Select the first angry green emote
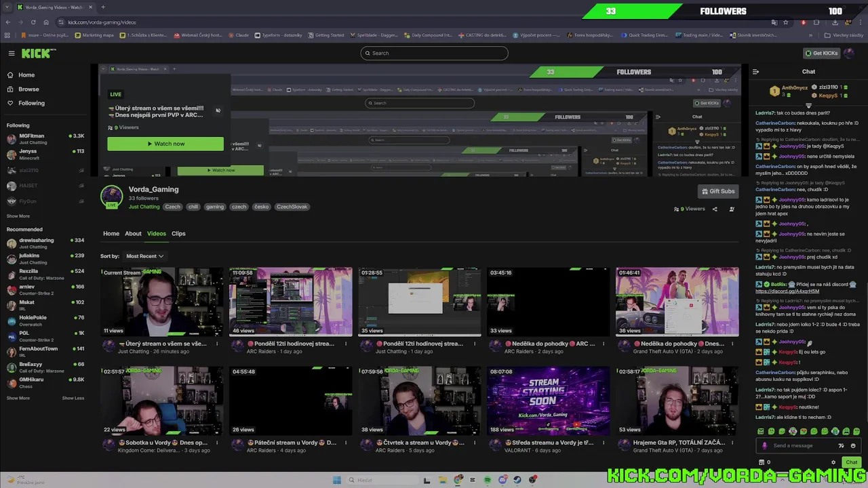 (x=761, y=431)
